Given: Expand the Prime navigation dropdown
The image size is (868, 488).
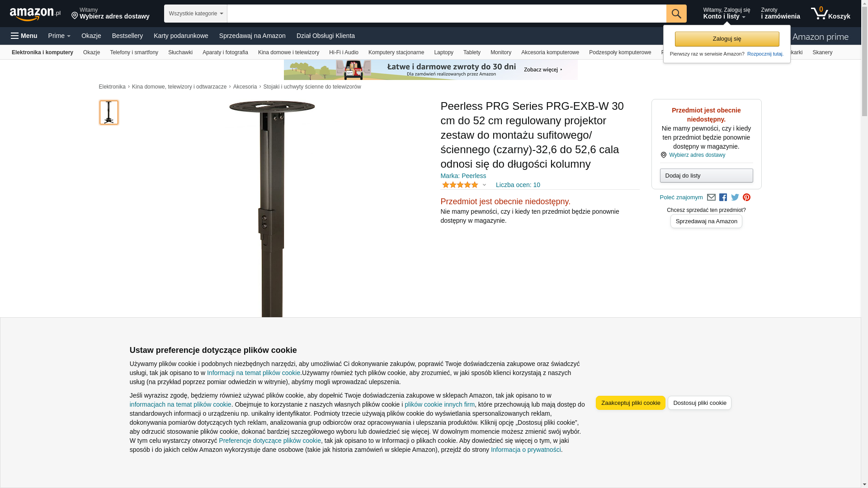Looking at the screenshot, I should 59,36.
